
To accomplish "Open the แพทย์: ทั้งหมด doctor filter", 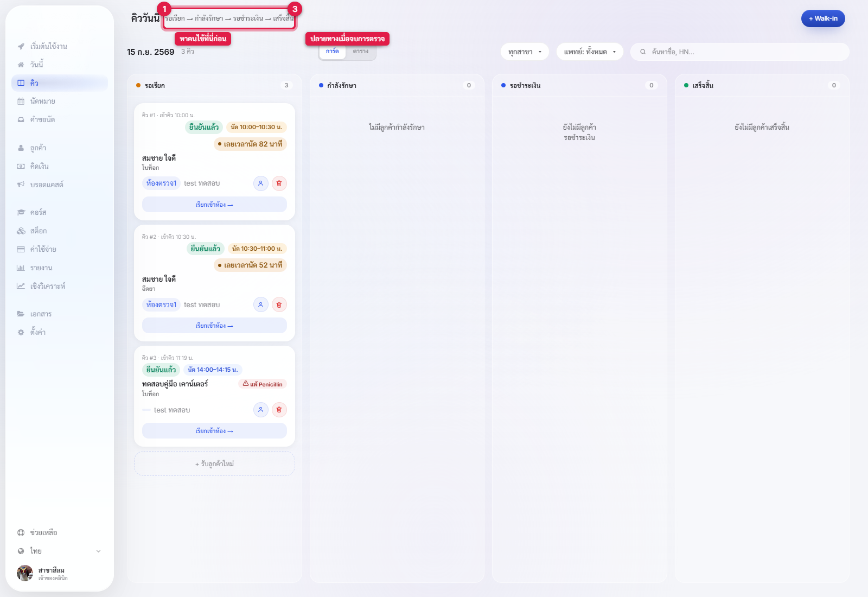I will (590, 52).
